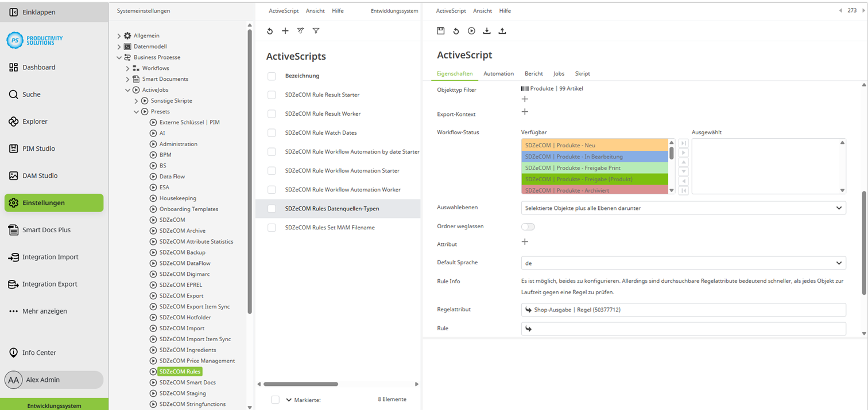Screen dimensions: 868x410
Task: Add a new ActiveScript with the plus icon
Action: click(x=285, y=31)
